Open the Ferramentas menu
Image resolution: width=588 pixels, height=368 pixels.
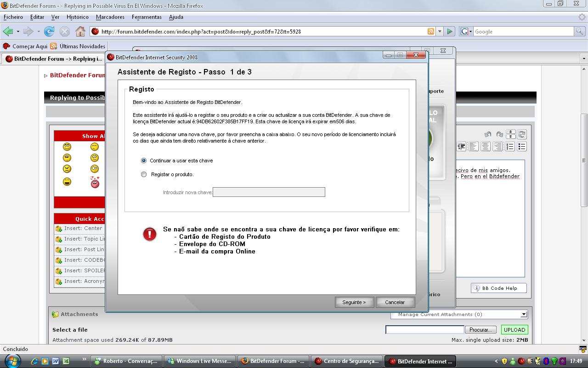pyautogui.click(x=147, y=17)
